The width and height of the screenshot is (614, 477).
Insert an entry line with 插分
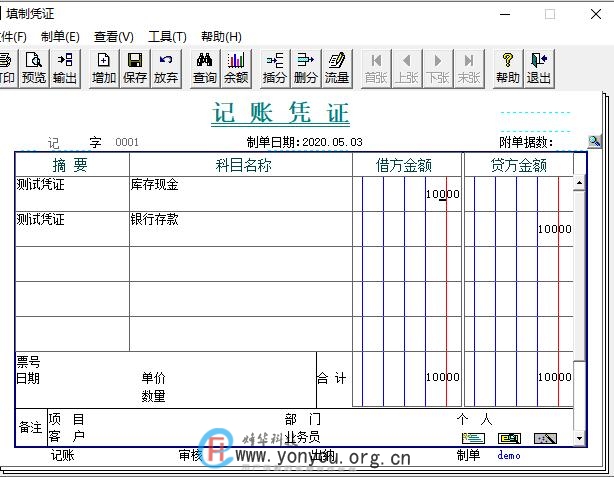[x=275, y=68]
